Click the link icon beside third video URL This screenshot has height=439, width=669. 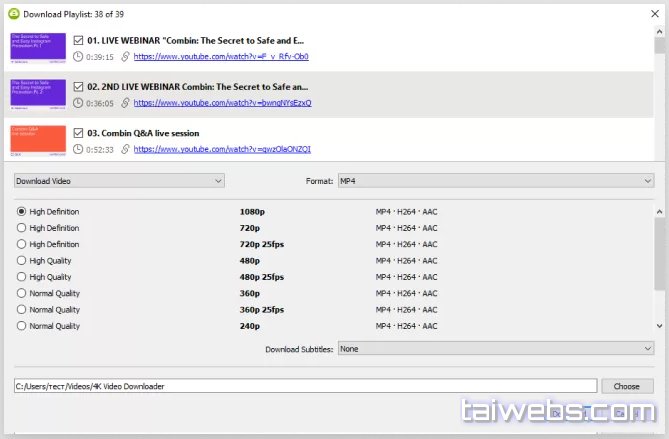point(124,149)
